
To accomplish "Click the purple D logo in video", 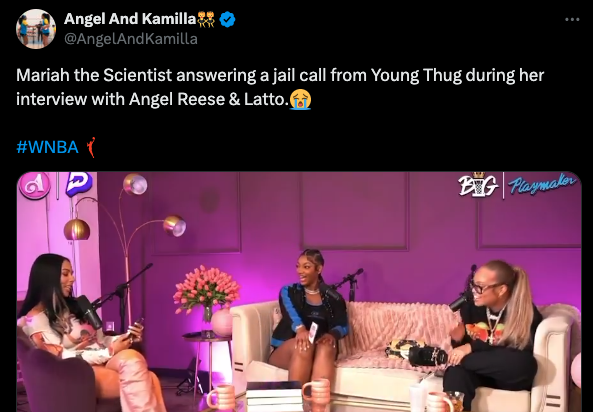I will click(79, 184).
